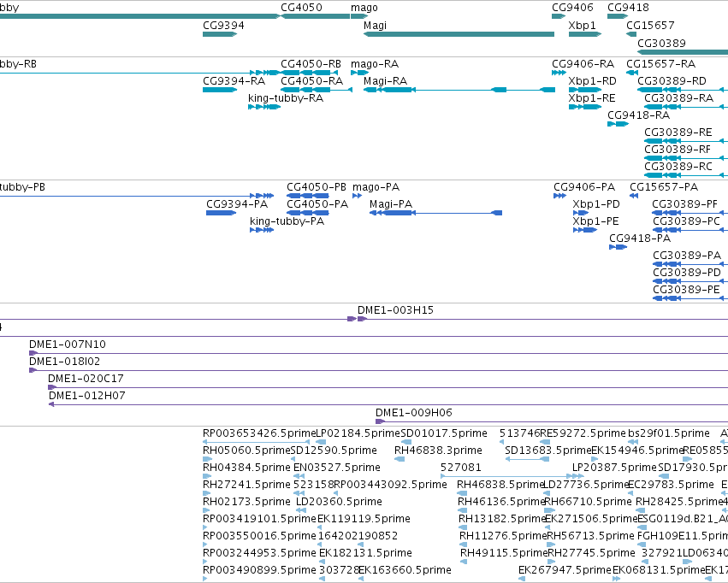
Task: Open the Xbp1-RD transcript label
Action: (593, 81)
